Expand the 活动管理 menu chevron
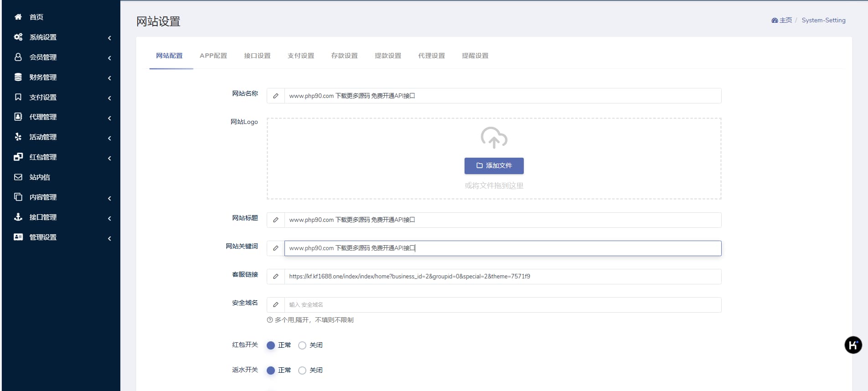The height and width of the screenshot is (391, 868). tap(109, 138)
